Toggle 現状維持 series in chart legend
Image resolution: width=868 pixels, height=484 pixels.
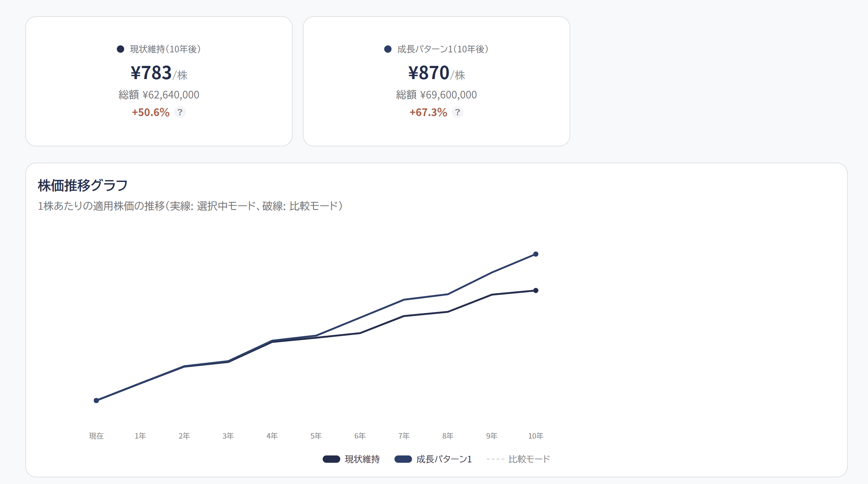[x=351, y=459]
